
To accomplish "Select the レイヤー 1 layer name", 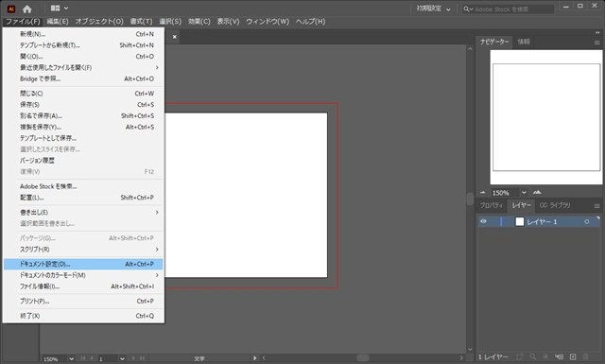I will click(x=542, y=222).
